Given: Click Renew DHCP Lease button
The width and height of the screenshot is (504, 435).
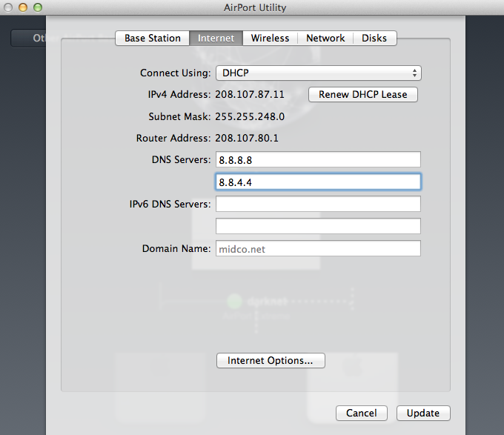Looking at the screenshot, I should [363, 94].
